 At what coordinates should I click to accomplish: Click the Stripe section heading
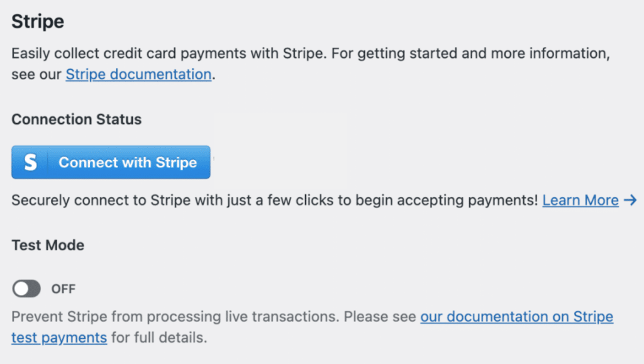click(38, 22)
